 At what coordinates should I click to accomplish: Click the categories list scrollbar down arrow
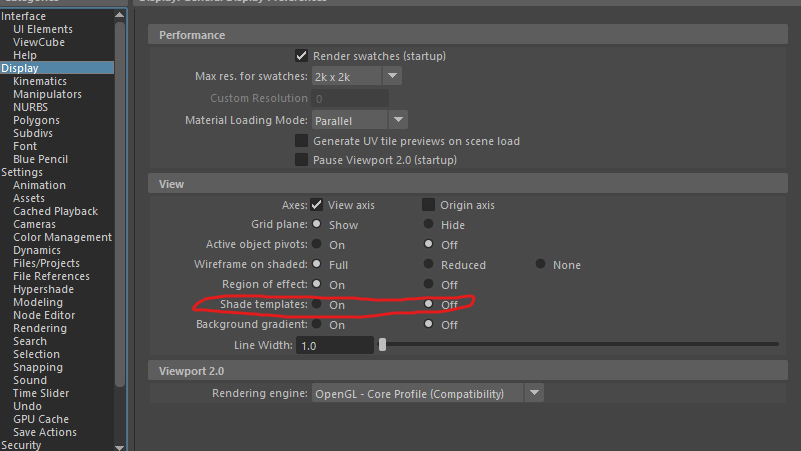[120, 446]
